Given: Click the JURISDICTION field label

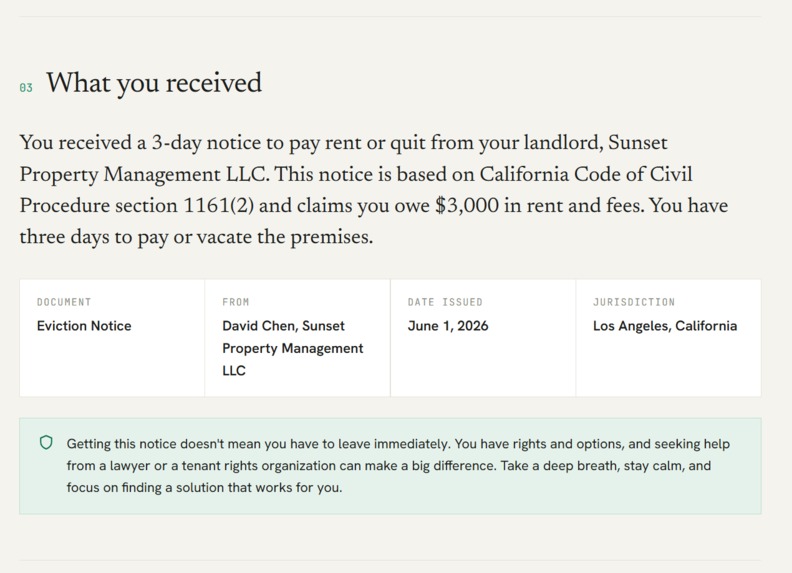Looking at the screenshot, I should point(633,302).
